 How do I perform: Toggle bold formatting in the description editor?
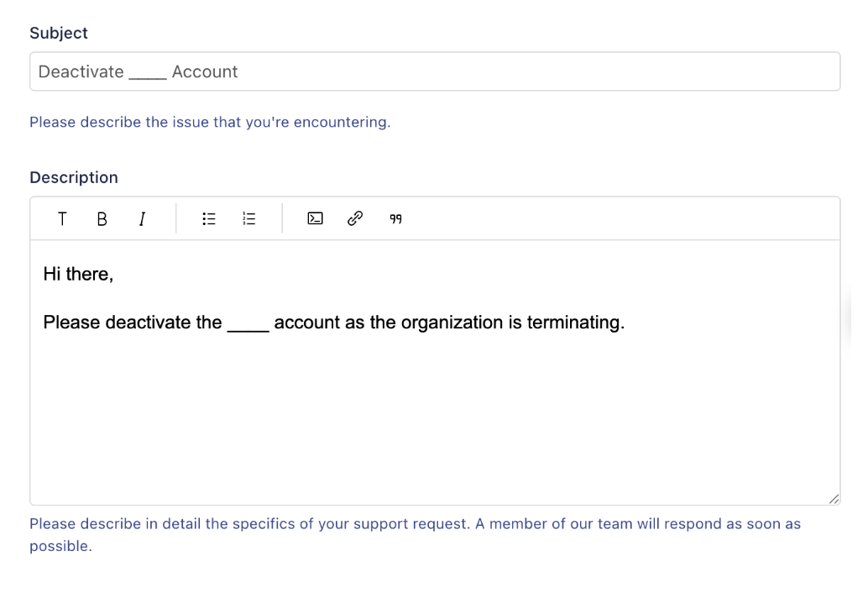[102, 219]
